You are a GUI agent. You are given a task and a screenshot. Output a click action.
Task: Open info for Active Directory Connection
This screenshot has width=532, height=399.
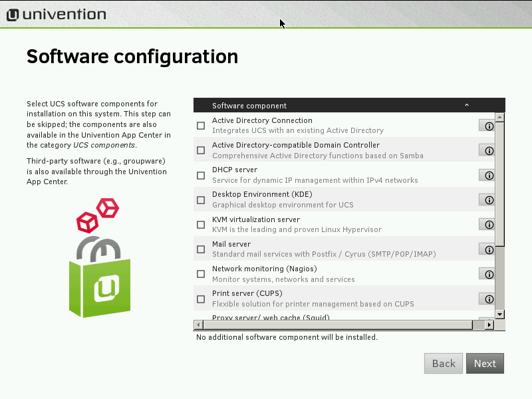(x=489, y=126)
